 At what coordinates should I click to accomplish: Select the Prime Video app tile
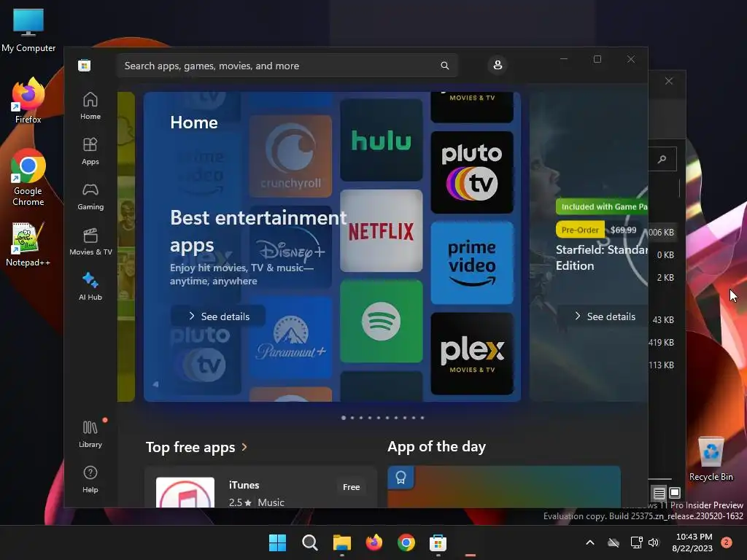[x=472, y=262]
